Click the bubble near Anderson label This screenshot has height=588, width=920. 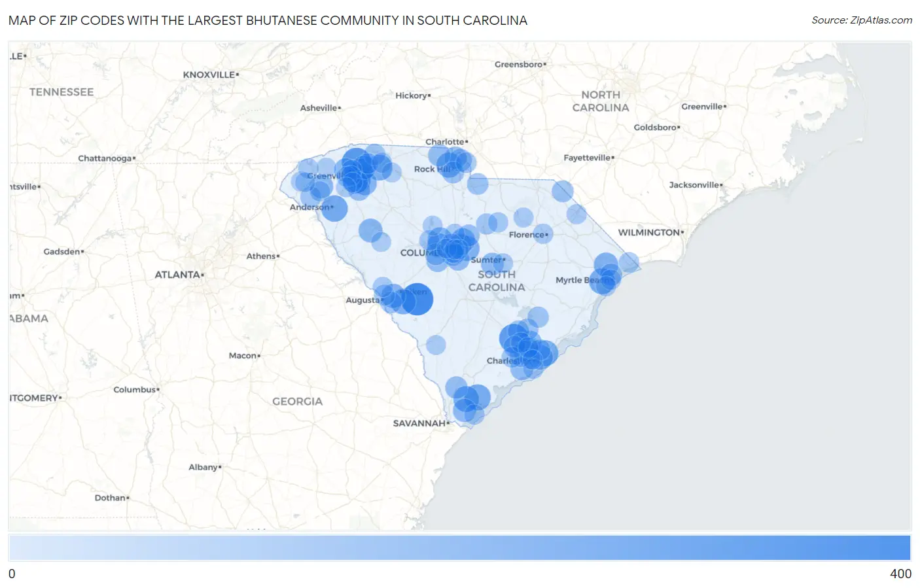pyautogui.click(x=334, y=209)
